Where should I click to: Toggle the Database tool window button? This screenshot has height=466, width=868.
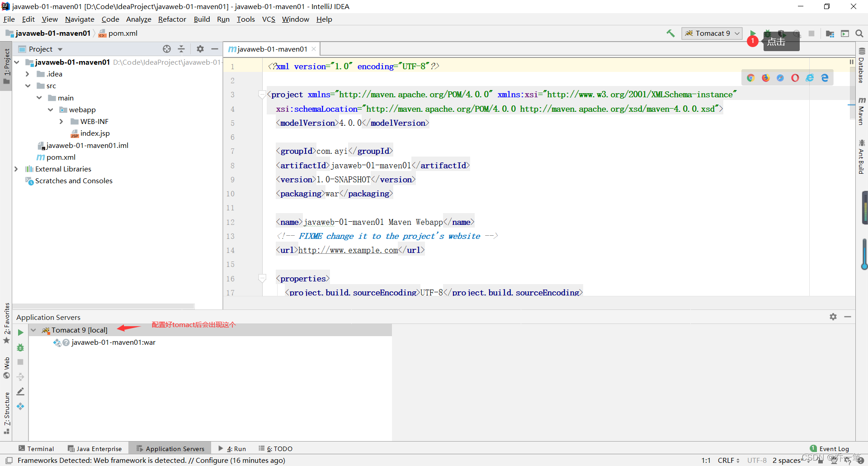[862, 66]
